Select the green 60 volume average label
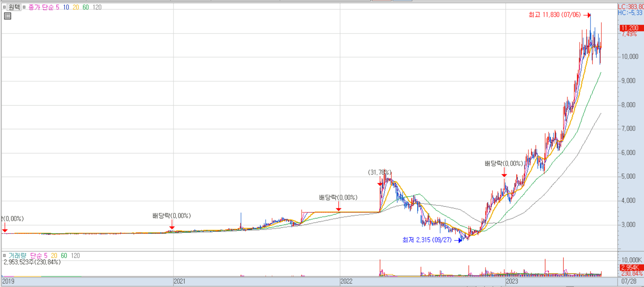 coord(64,255)
